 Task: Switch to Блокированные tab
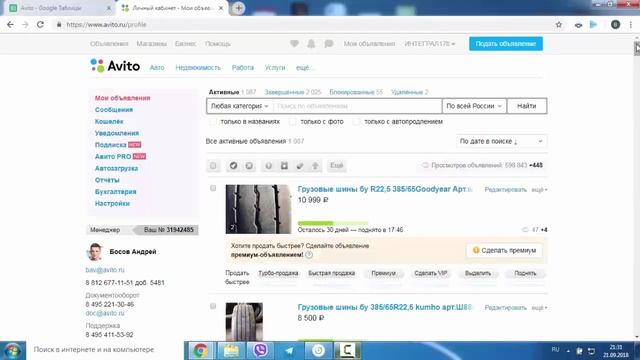[356, 92]
